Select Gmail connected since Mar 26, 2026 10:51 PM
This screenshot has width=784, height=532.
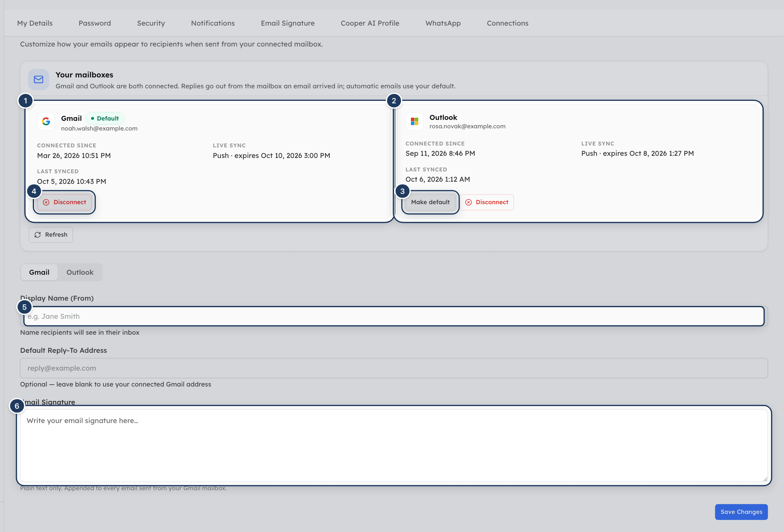74,155
